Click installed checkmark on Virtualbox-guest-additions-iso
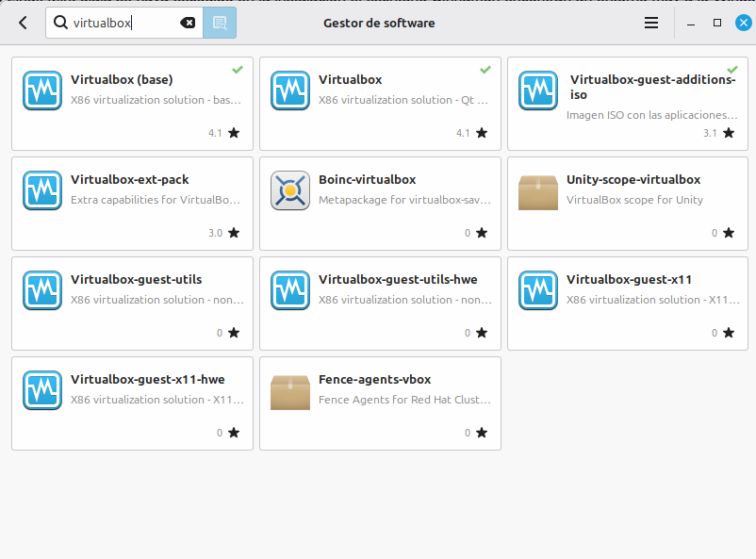Viewport: 756px width, 559px height. (732, 70)
